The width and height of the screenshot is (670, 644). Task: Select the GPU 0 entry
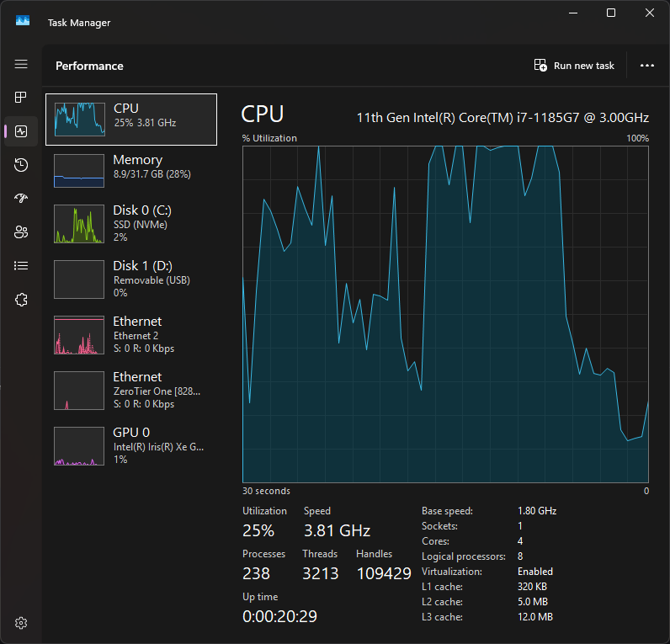131,445
